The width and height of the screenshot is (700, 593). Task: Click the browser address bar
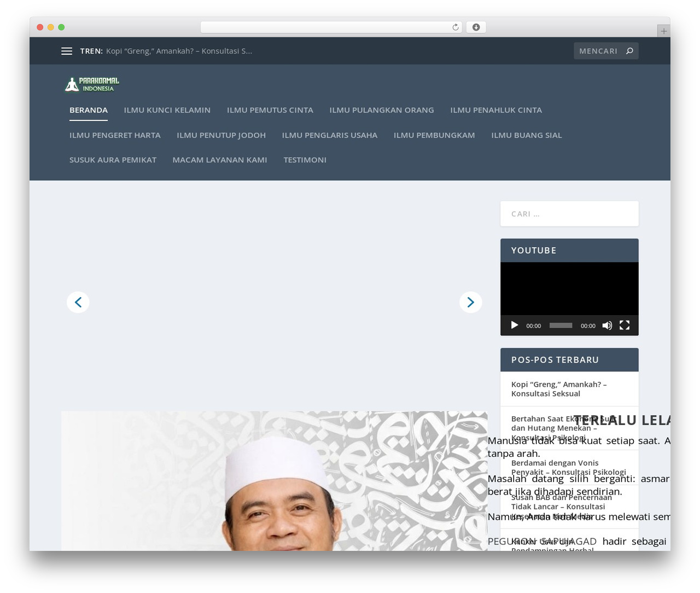tap(331, 27)
